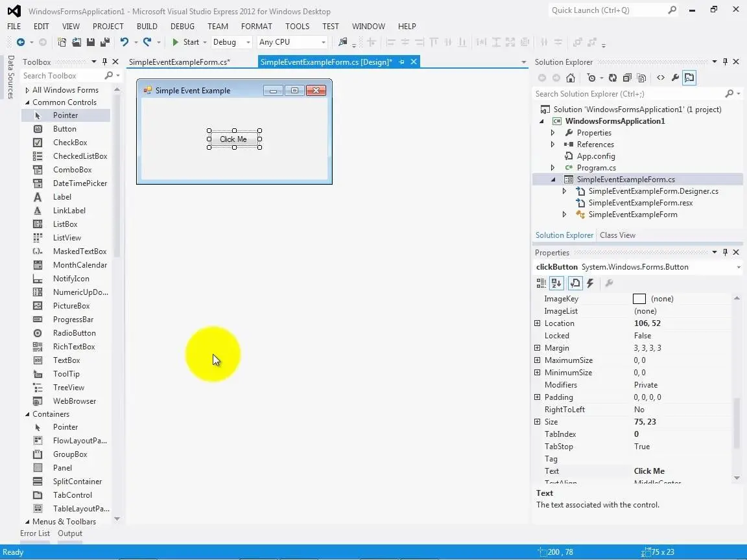Click the Search Solution Explorer field
Screen dimensions: 747x560
tap(629, 94)
